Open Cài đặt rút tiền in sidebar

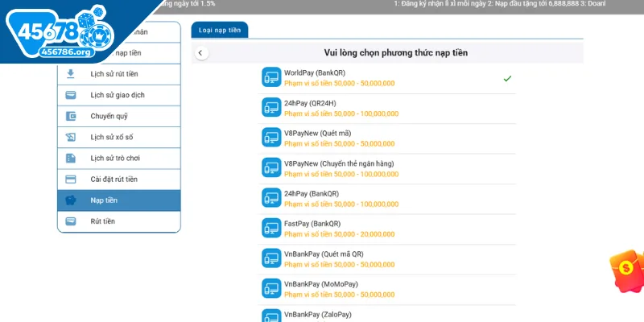(x=114, y=179)
